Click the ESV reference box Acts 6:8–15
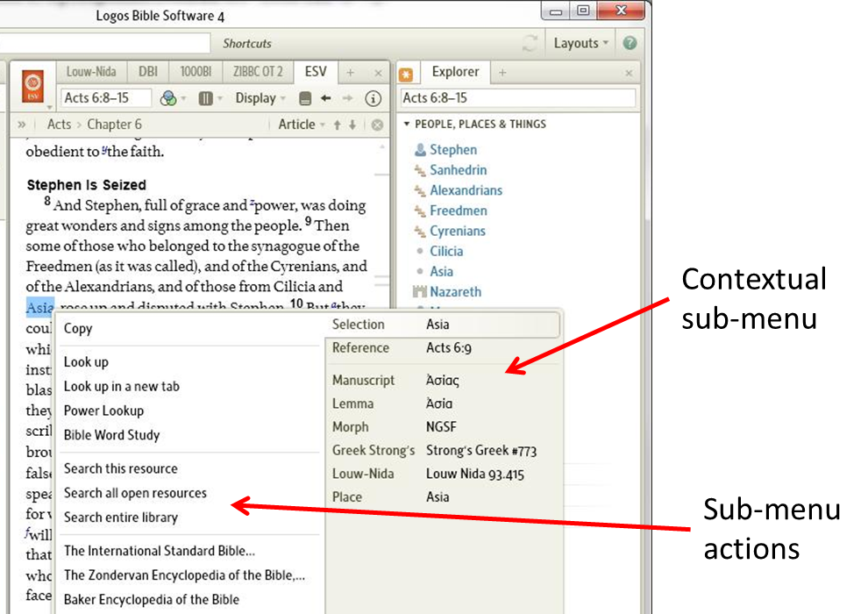 [x=106, y=98]
